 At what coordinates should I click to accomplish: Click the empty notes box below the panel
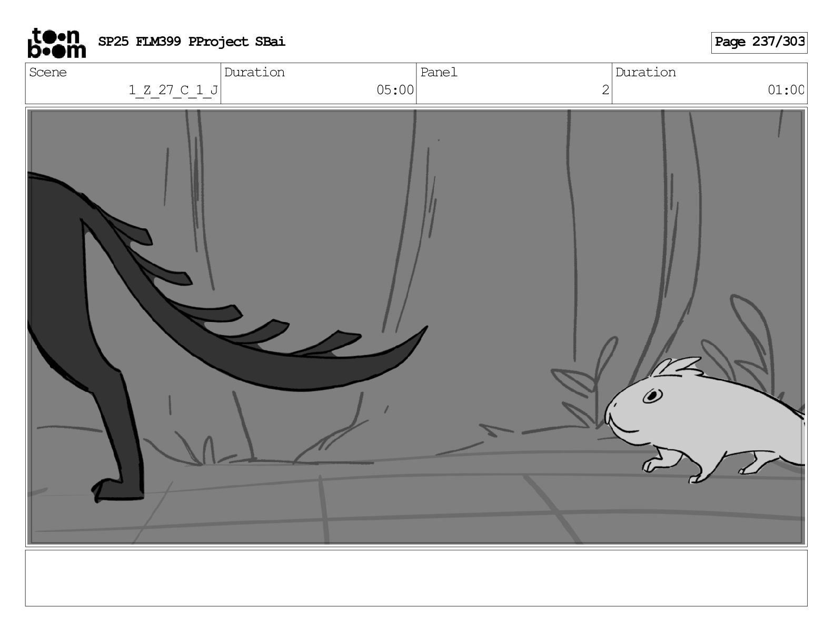[416, 578]
